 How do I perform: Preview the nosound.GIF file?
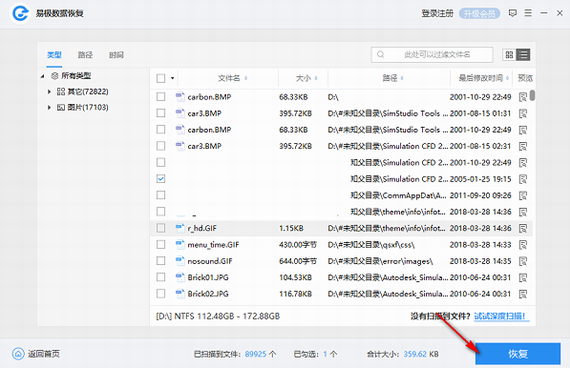click(523, 261)
